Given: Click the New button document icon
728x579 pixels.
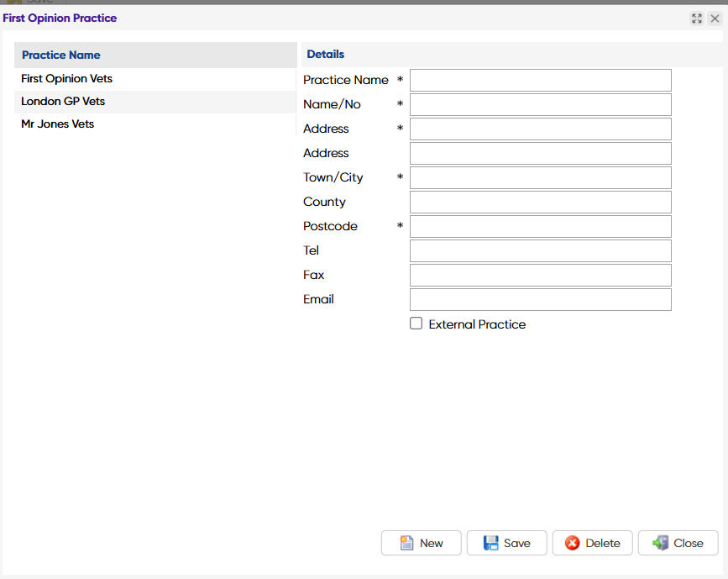Looking at the screenshot, I should [406, 543].
